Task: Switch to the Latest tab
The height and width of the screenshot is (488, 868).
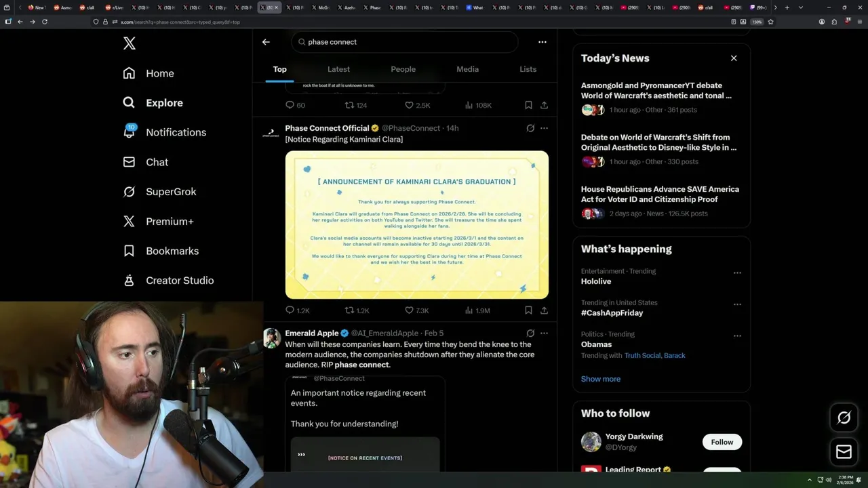Action: click(x=338, y=69)
